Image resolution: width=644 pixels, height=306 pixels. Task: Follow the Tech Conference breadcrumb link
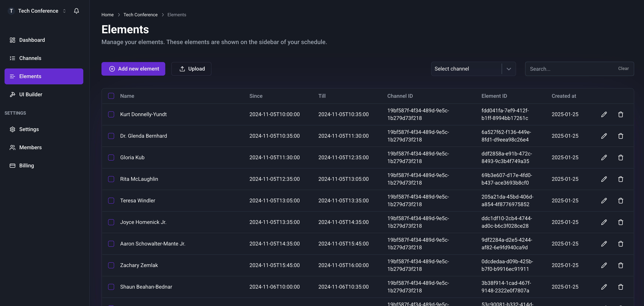(140, 15)
